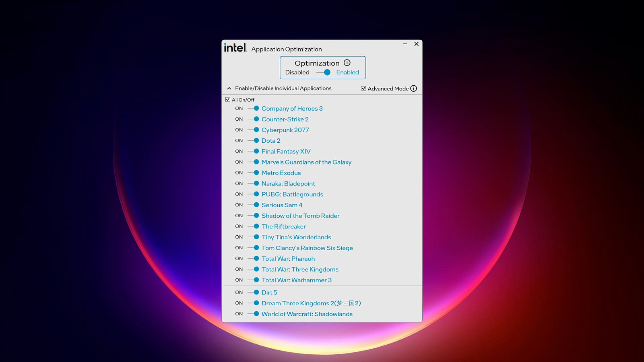Disable Tom Clancy's Rainbow Six Siege toggle

pos(253,248)
